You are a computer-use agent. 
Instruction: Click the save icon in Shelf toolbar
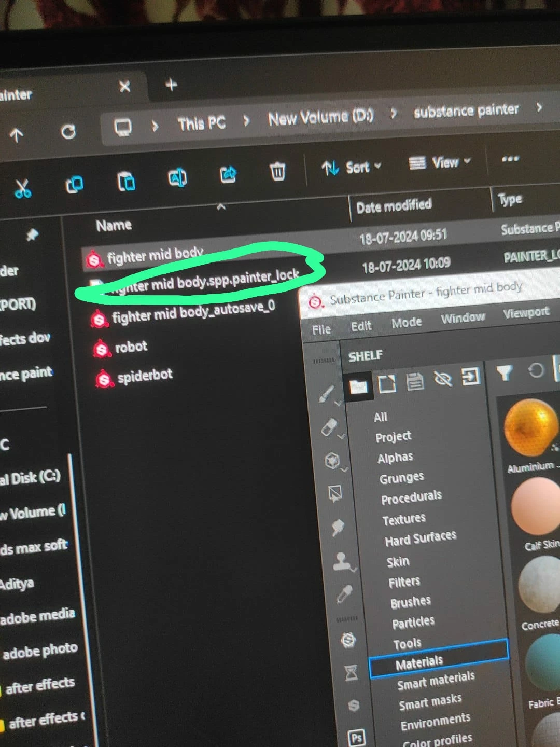[x=415, y=381]
